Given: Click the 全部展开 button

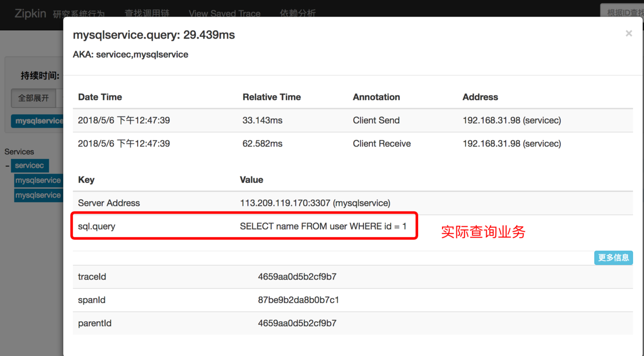Looking at the screenshot, I should 33,98.
